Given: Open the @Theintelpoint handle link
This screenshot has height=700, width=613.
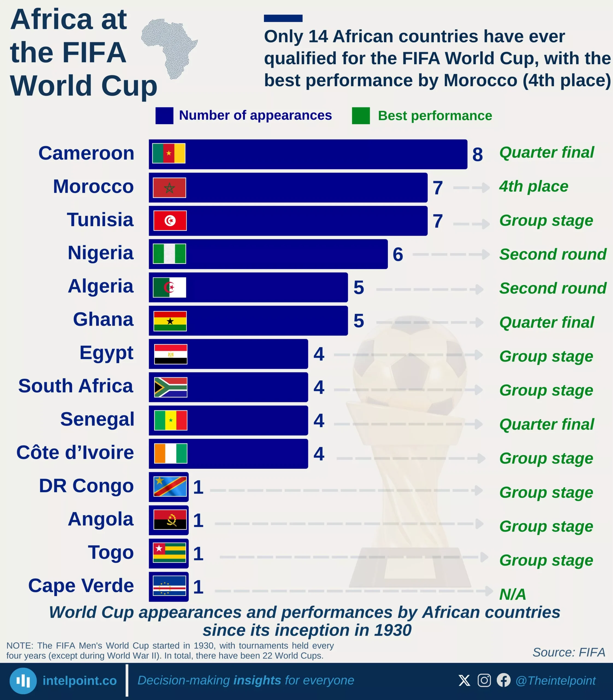Looking at the screenshot, I should click(556, 681).
